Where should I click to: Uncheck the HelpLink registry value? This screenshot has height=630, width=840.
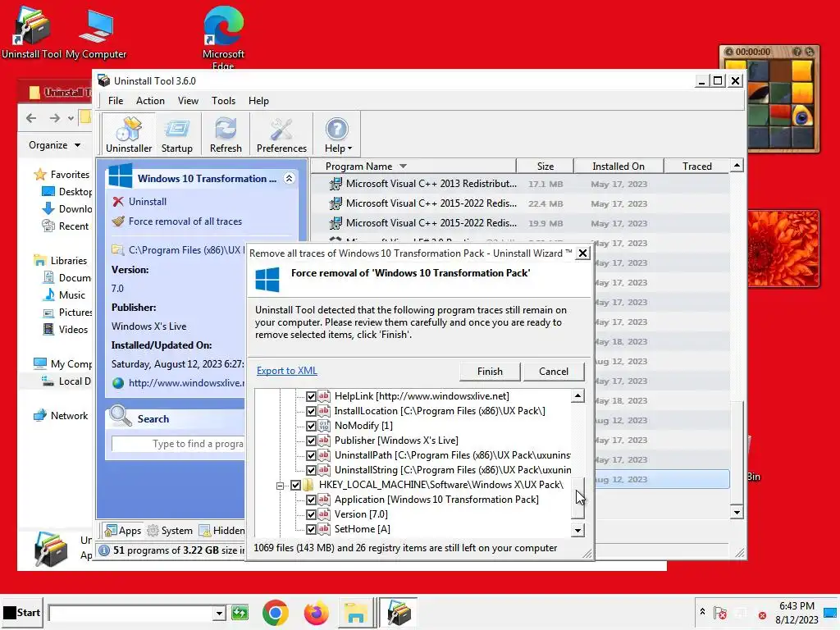click(311, 396)
